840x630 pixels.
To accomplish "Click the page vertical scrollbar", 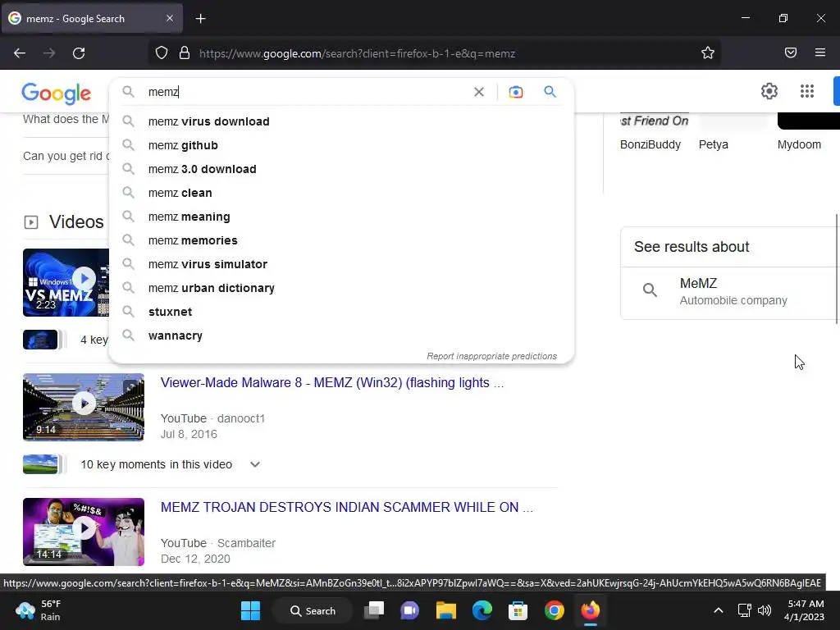I will [x=837, y=268].
